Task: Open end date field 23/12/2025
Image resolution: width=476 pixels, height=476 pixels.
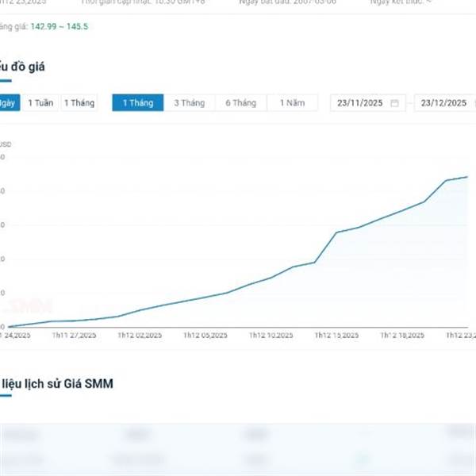Action: [x=445, y=103]
